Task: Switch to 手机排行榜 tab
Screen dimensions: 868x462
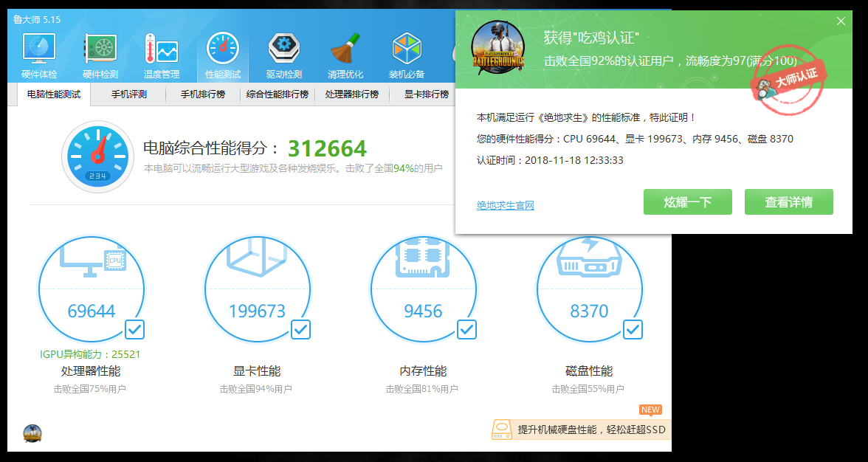Action: [203, 94]
